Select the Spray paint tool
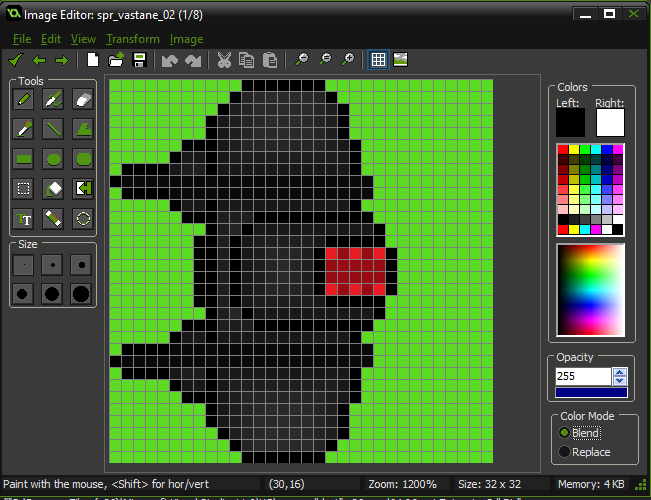The width and height of the screenshot is (651, 500). point(53,99)
